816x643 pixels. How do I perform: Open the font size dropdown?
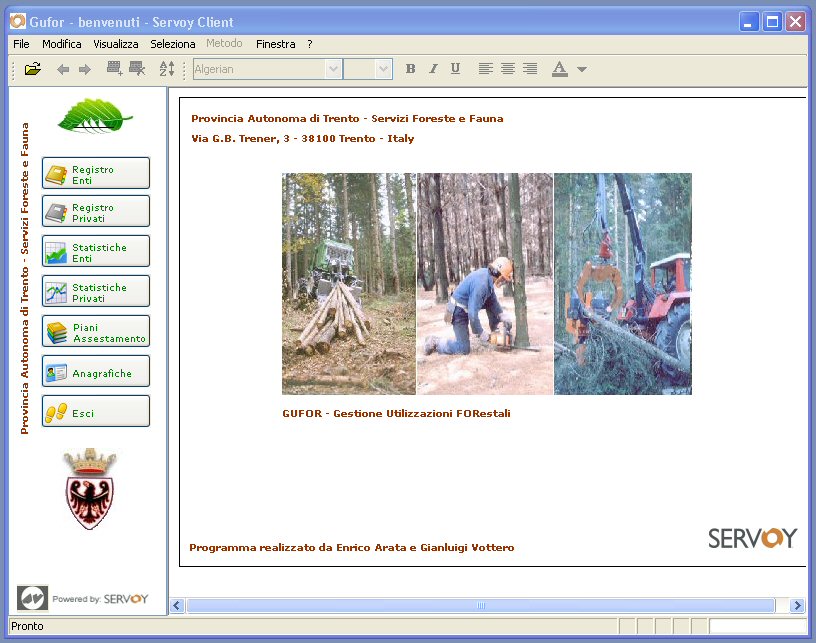click(x=384, y=69)
